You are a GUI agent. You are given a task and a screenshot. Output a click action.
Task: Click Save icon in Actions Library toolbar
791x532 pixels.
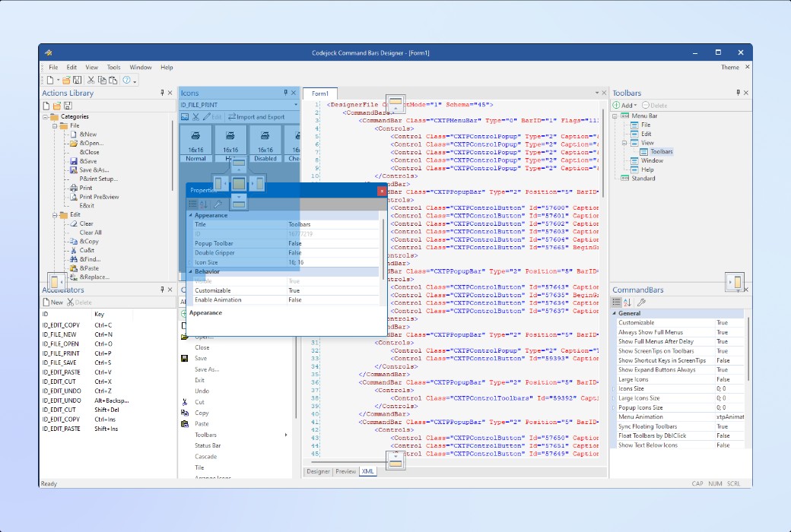pos(68,106)
